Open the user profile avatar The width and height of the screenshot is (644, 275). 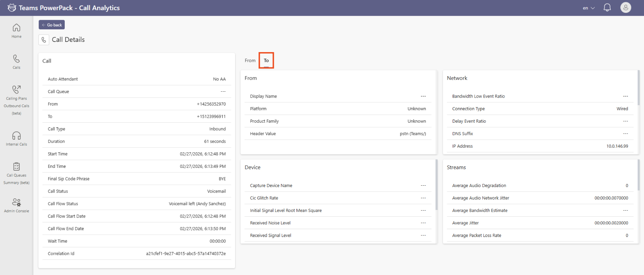coord(626,8)
